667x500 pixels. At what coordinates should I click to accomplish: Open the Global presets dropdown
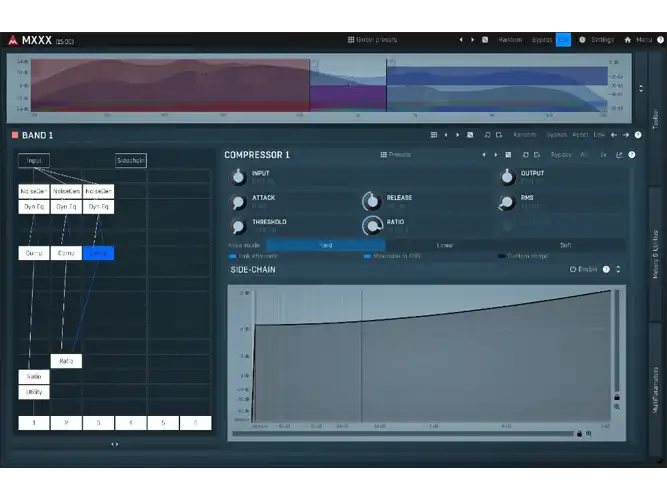(373, 40)
